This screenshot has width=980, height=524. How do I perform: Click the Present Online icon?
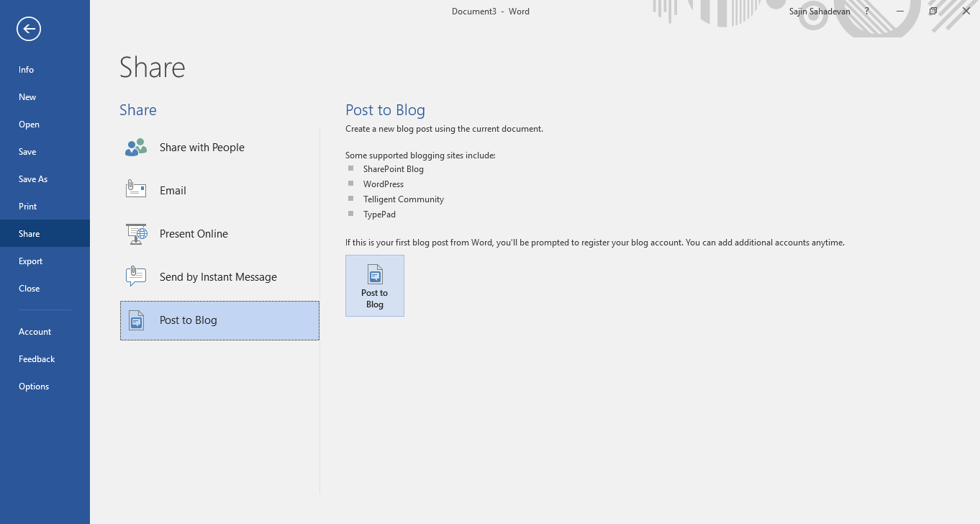coord(136,234)
